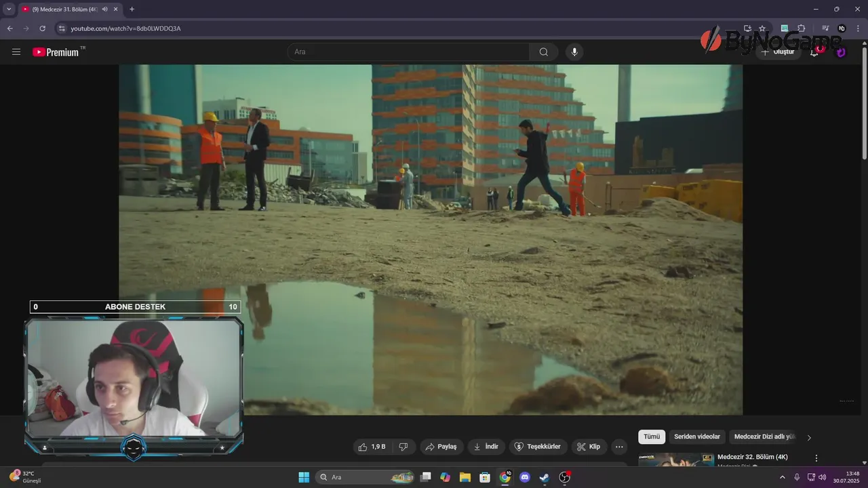Click the Windows taskbar search box
Image resolution: width=868 pixels, height=488 pixels.
[x=366, y=477]
